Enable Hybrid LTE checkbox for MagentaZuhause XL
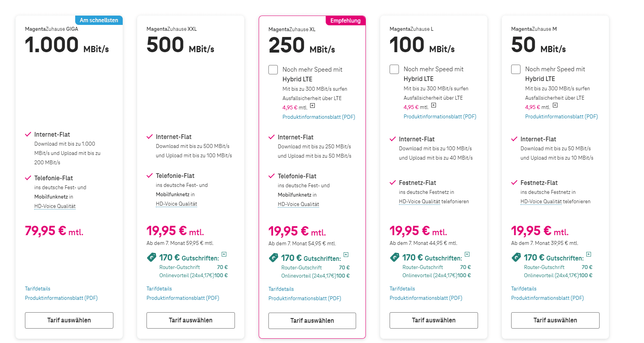 tap(273, 70)
